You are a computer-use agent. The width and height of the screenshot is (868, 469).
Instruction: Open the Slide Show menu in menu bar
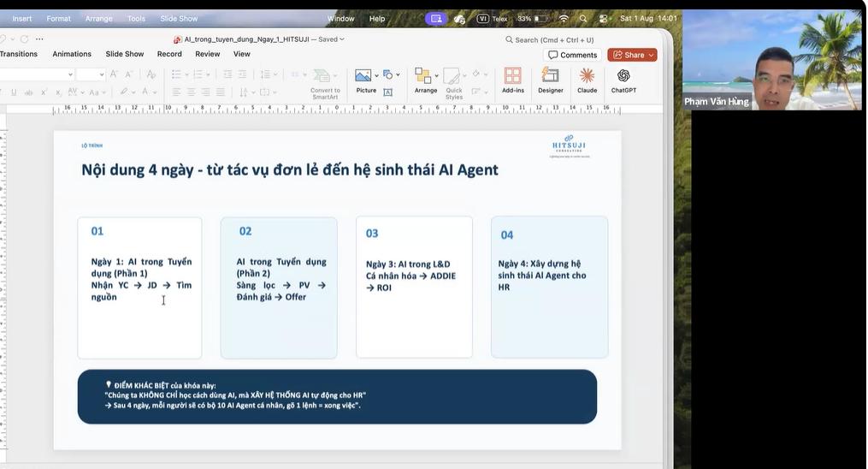[x=179, y=18]
